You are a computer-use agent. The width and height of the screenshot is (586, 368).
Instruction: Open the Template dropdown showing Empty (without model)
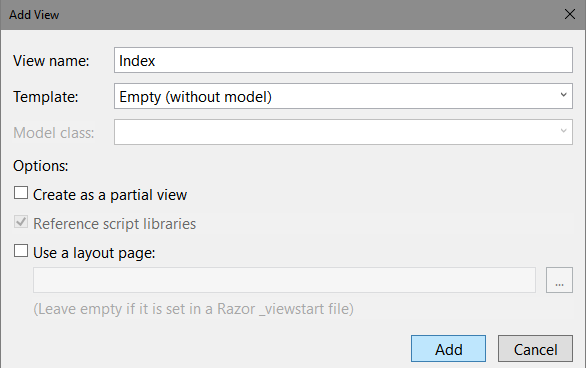[x=343, y=96]
